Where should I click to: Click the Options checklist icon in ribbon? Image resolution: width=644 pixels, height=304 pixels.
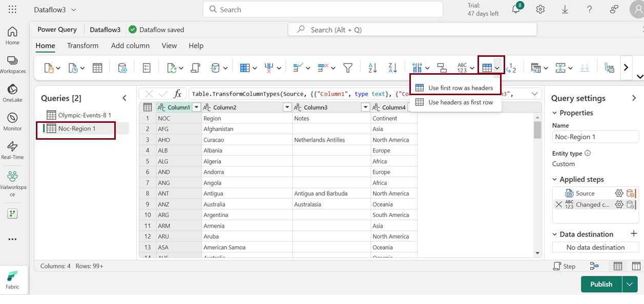147,68
